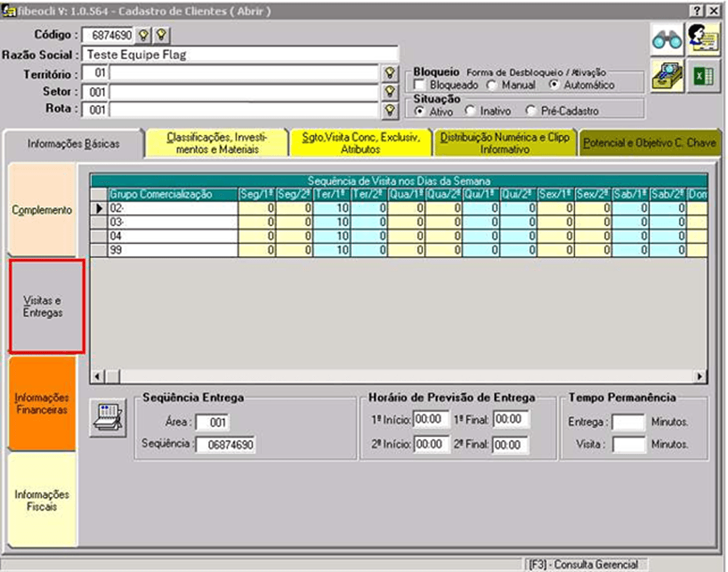
Task: Open the Informações Básicas tab
Action: [x=74, y=144]
